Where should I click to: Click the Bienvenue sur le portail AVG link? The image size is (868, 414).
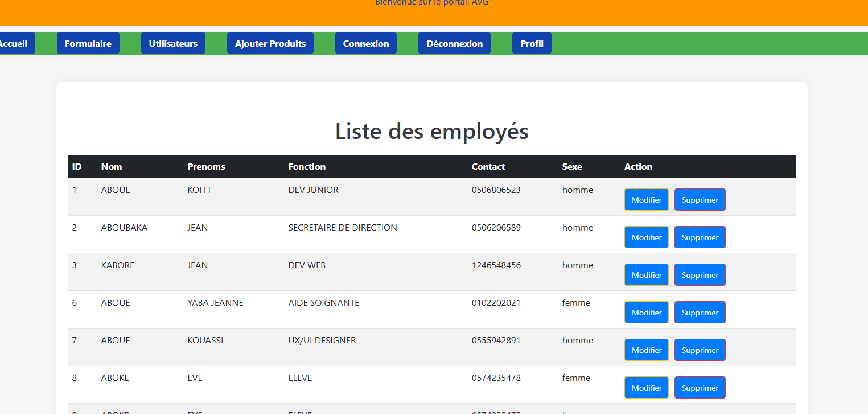(431, 3)
